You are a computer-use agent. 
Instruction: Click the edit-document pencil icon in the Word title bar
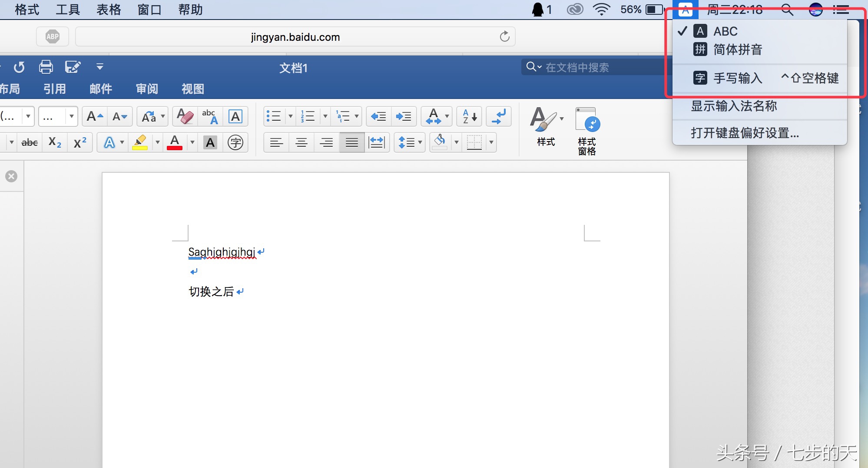click(73, 67)
